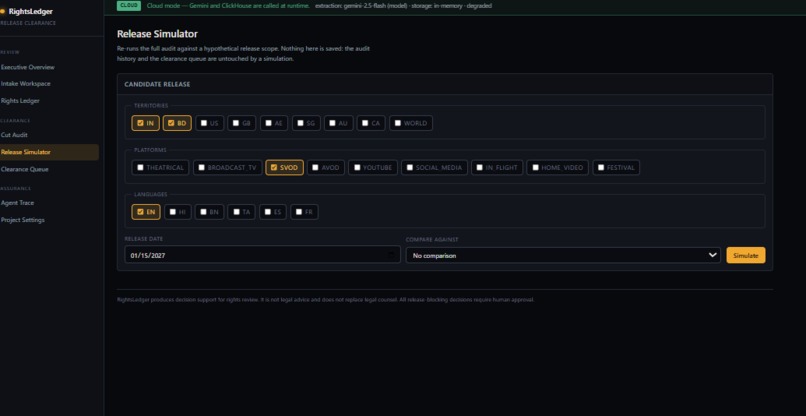Open Executive Overview in sidebar
The width and height of the screenshot is (806, 416).
coord(28,67)
